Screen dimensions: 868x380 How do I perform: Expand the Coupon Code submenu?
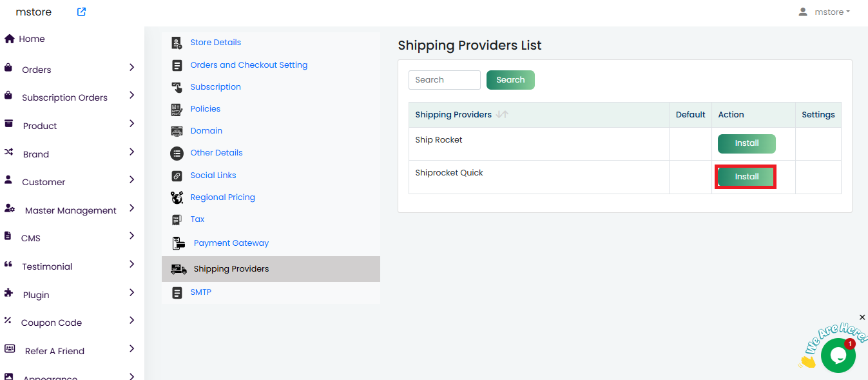[x=131, y=321]
